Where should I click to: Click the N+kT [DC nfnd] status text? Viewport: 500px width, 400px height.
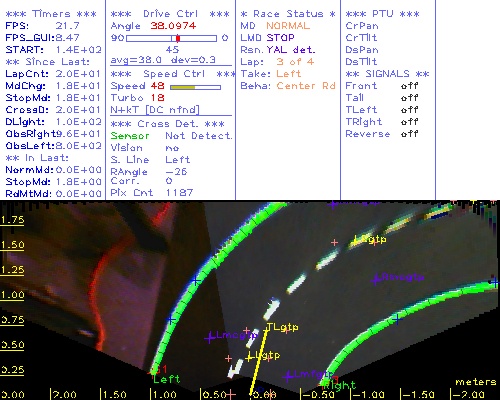155,110
